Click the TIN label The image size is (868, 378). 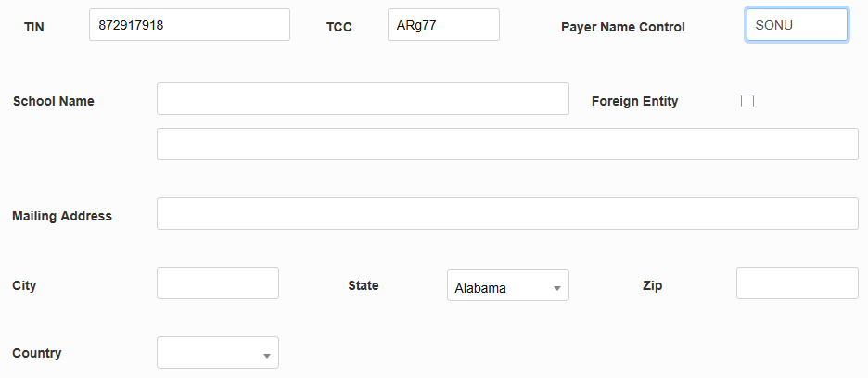pyautogui.click(x=33, y=27)
